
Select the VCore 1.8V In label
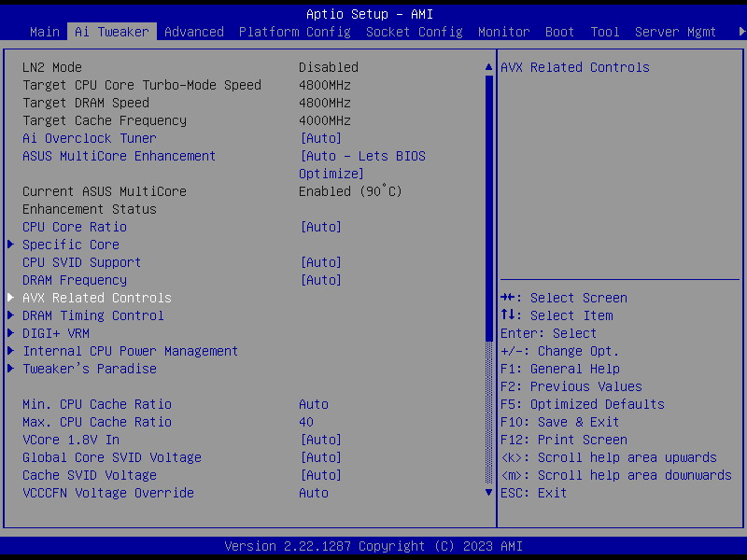[x=71, y=440]
